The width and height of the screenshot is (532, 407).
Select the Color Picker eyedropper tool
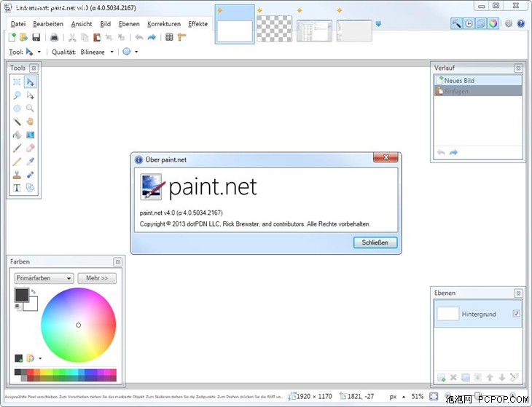[30, 162]
